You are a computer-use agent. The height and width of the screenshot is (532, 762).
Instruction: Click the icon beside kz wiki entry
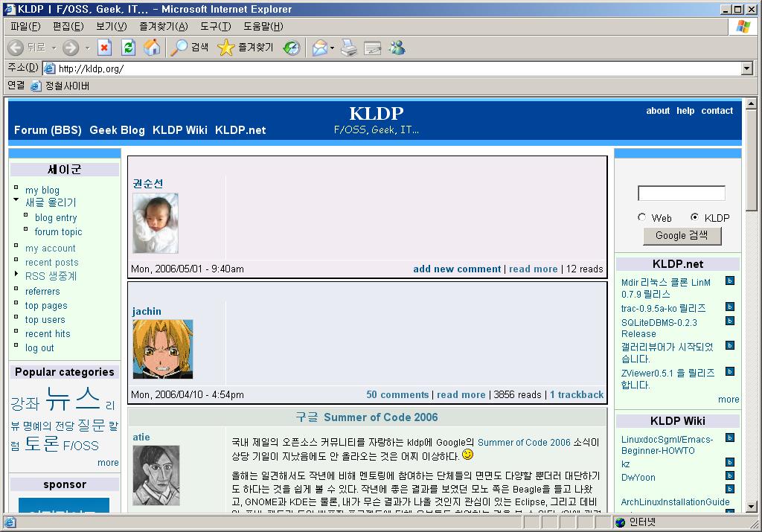click(x=730, y=462)
